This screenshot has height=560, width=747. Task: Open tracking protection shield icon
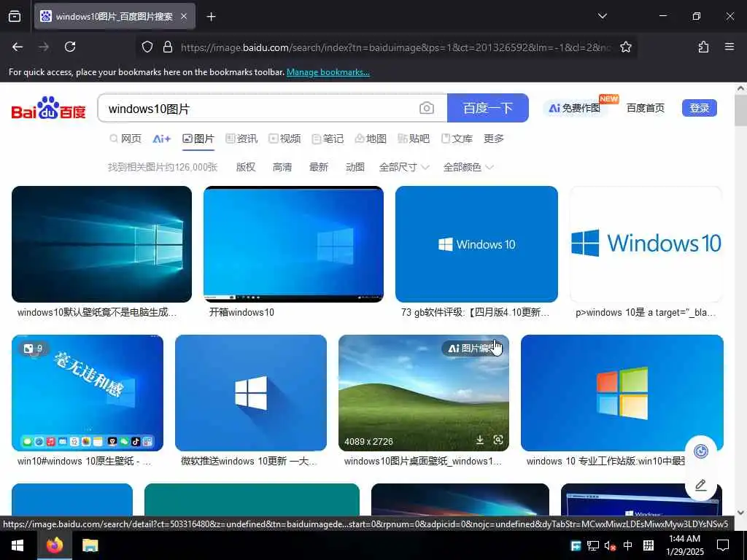pos(147,47)
